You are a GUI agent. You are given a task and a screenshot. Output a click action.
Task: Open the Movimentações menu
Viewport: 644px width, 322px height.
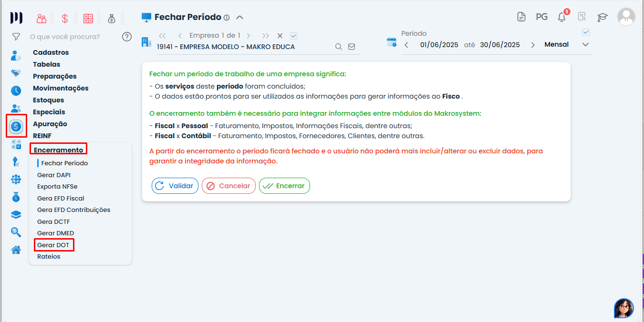[61, 88]
